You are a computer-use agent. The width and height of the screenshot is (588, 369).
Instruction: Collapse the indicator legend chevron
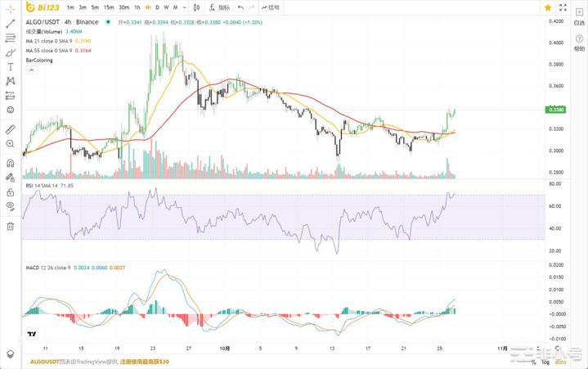[31, 70]
